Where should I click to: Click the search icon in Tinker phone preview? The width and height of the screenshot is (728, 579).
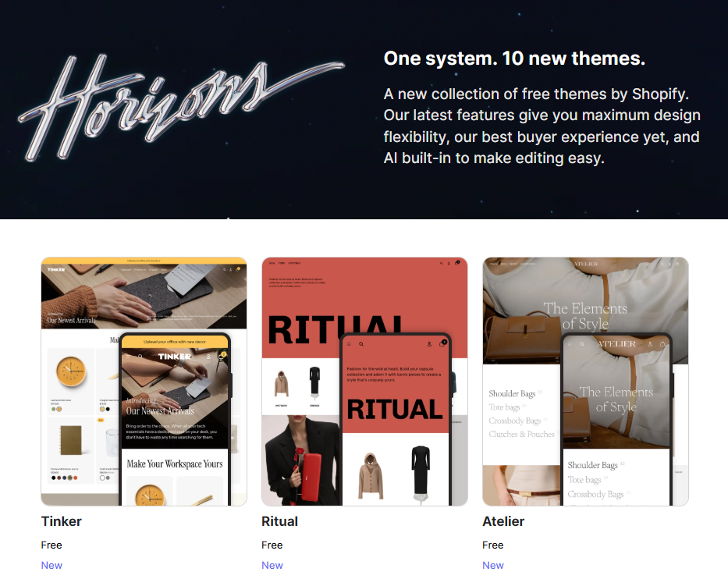[140, 357]
